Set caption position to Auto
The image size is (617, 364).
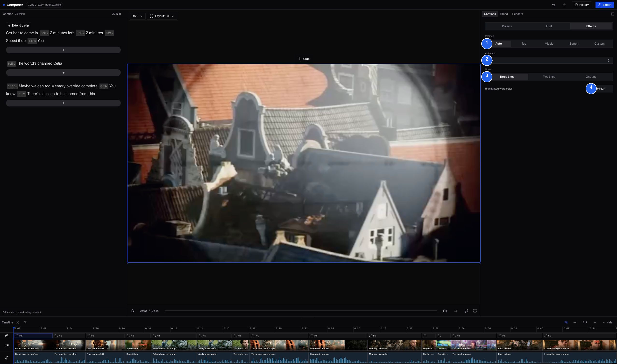pos(498,44)
